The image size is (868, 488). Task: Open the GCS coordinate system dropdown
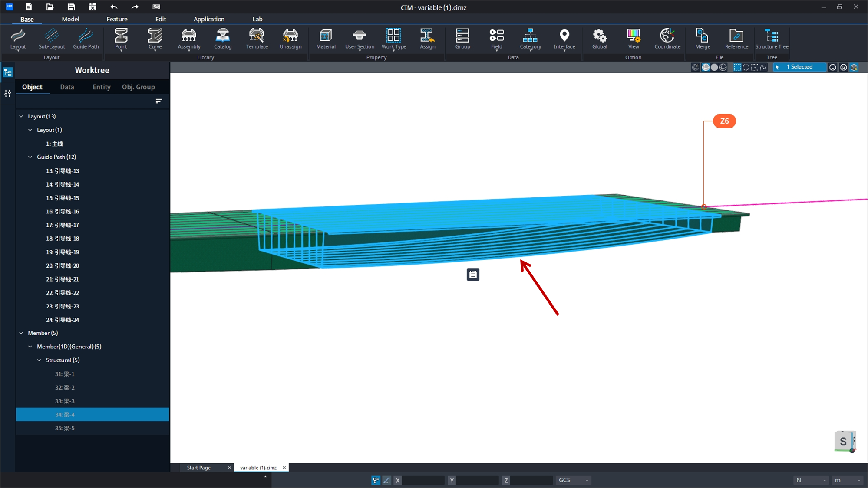pyautogui.click(x=573, y=480)
